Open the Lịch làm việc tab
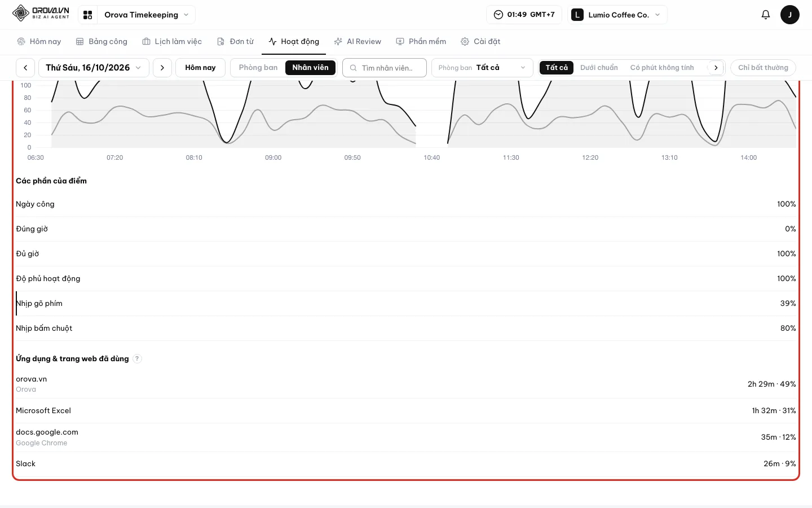The height and width of the screenshot is (508, 812). tap(172, 42)
